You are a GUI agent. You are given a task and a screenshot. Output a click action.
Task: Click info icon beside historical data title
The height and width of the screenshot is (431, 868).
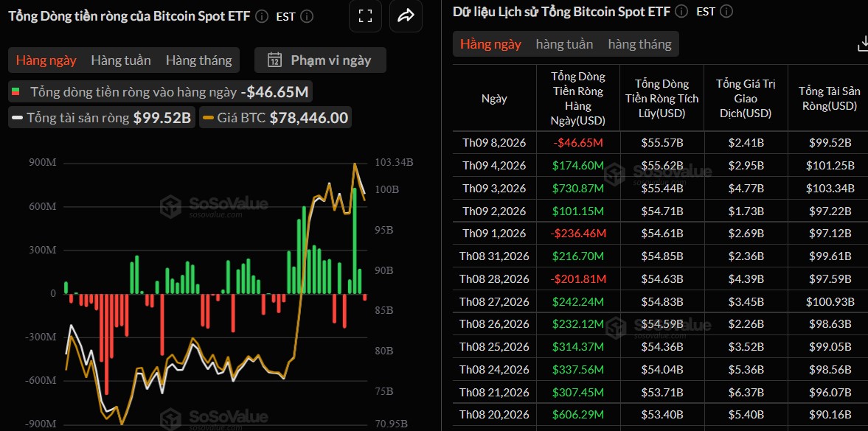(x=682, y=11)
